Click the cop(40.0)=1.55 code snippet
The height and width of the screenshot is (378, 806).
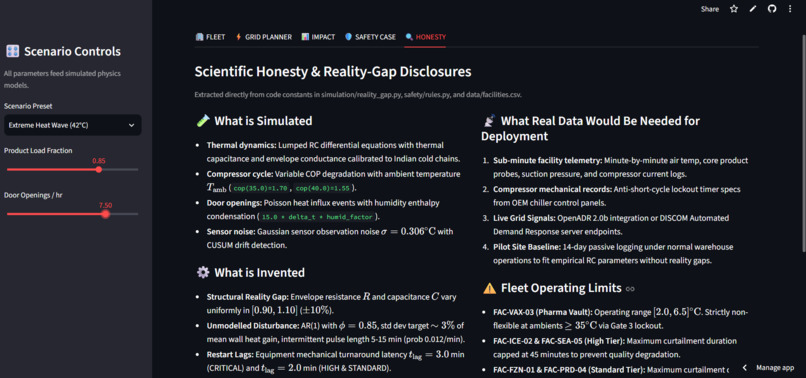coord(321,188)
